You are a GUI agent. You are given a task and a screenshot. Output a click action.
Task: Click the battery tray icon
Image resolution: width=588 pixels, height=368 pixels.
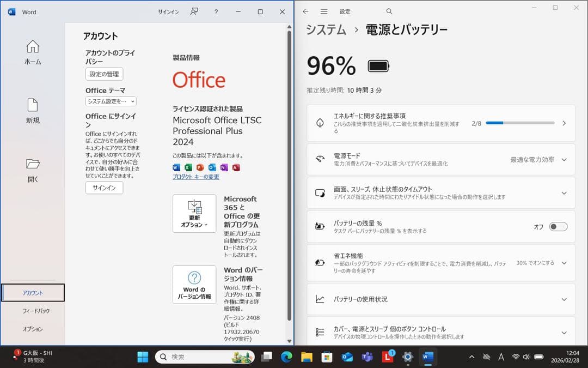point(539,357)
